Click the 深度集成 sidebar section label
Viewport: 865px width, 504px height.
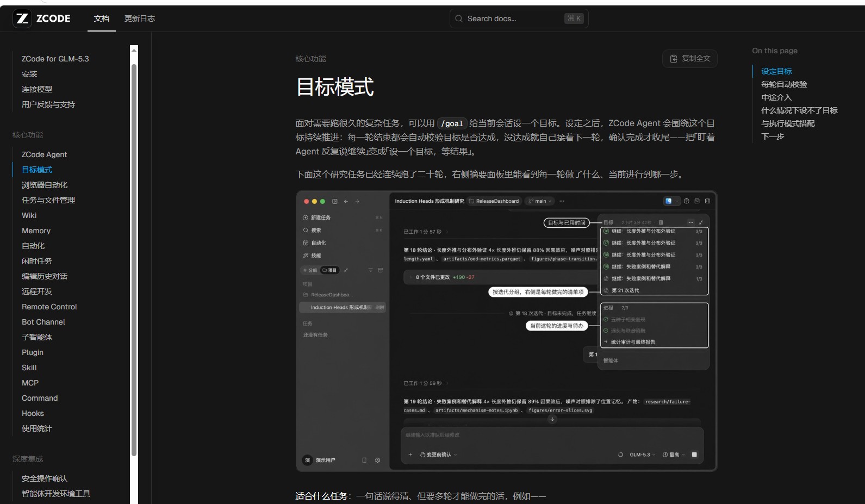click(x=28, y=459)
